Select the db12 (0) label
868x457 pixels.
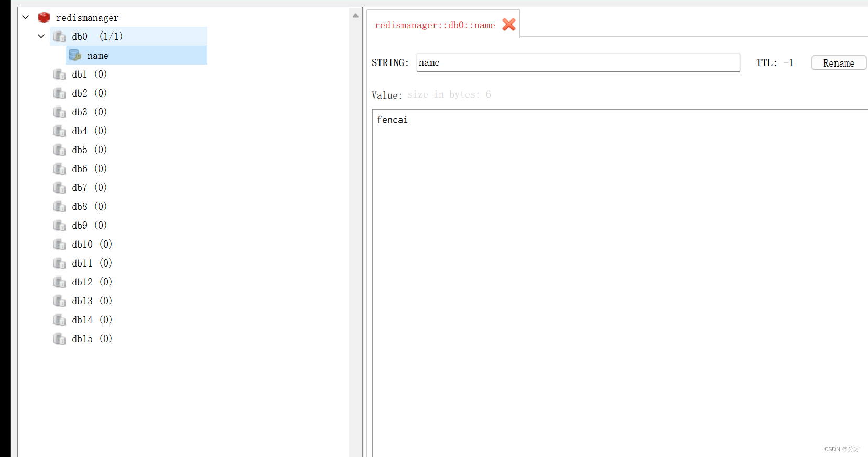pyautogui.click(x=92, y=282)
